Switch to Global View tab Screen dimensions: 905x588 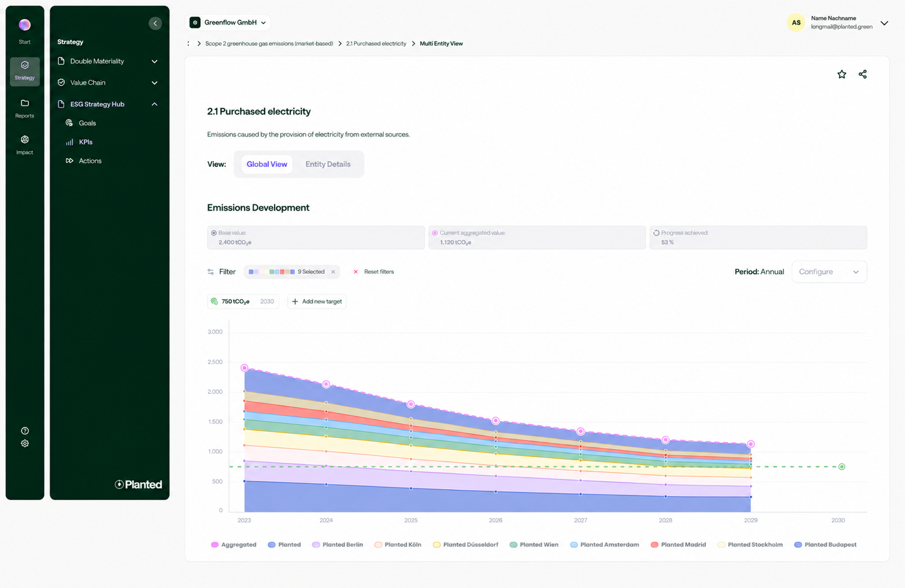[267, 164]
